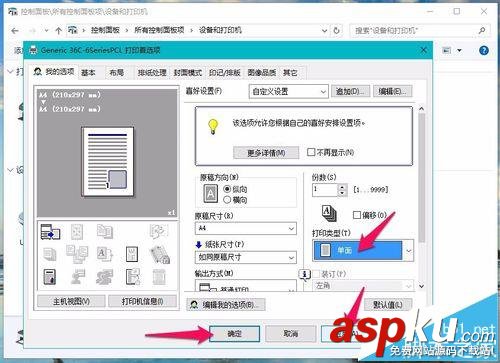Viewport: 500px width, 363px height.
Task: Switch to the 基本 tab
Action: coord(88,73)
